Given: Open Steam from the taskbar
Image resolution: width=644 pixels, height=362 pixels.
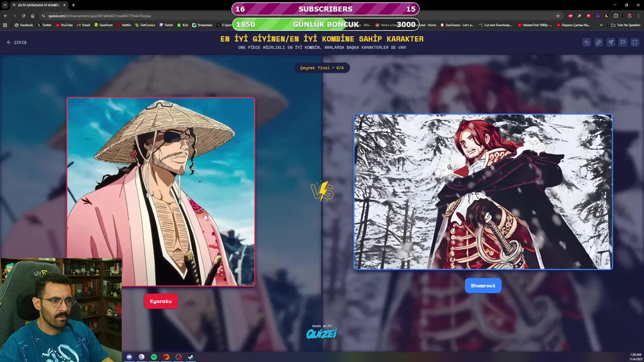Looking at the screenshot, I should [191, 357].
